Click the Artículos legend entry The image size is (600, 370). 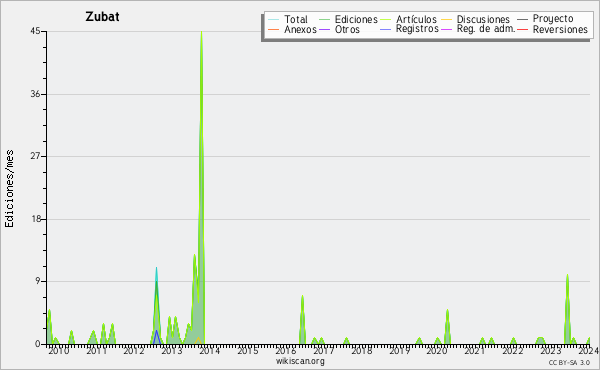click(x=408, y=19)
